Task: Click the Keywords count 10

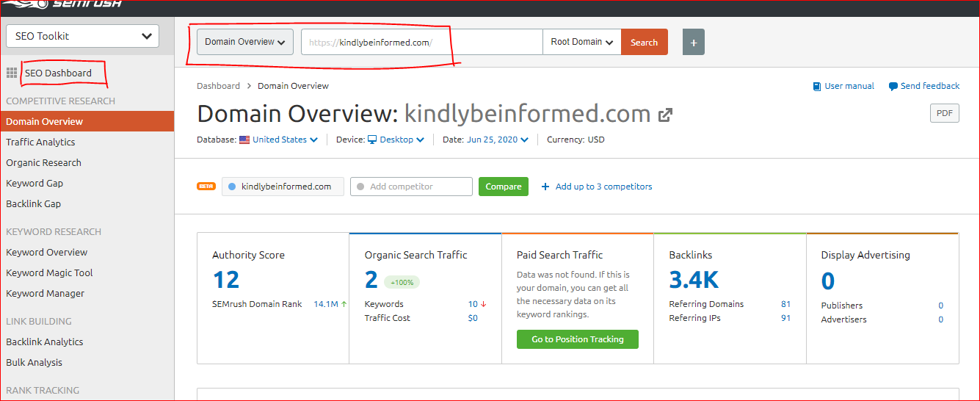Action: tap(473, 304)
